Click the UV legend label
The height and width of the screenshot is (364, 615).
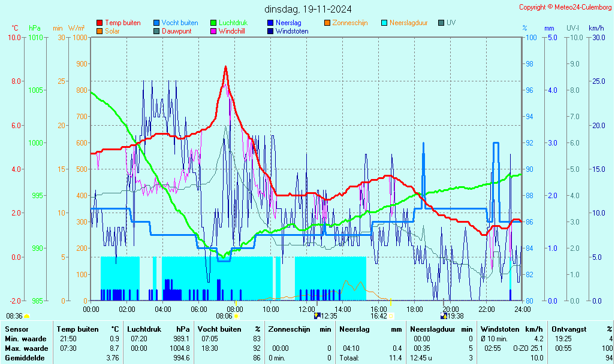(x=451, y=23)
